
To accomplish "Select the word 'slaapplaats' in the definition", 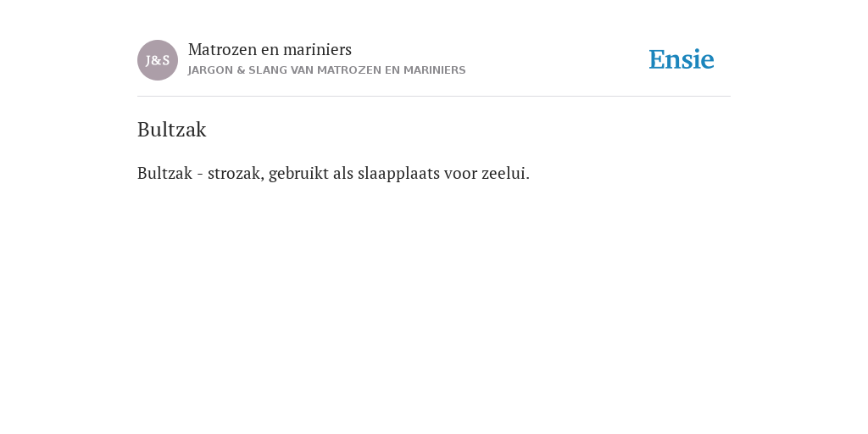I will (398, 174).
